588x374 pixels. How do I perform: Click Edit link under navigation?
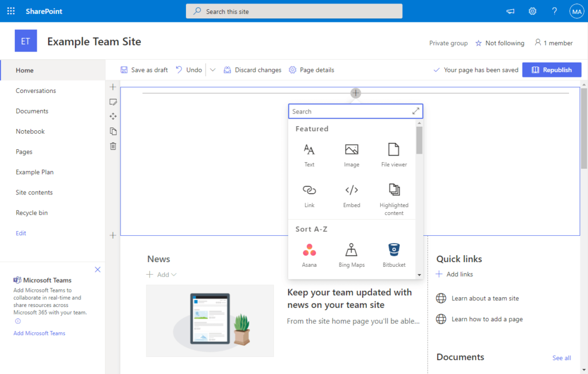[x=21, y=233]
